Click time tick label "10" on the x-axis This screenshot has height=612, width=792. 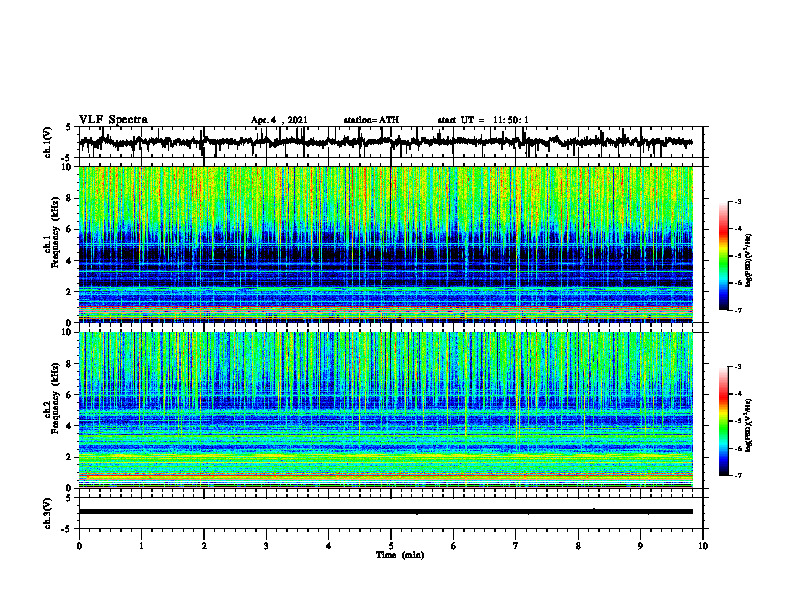703,546
